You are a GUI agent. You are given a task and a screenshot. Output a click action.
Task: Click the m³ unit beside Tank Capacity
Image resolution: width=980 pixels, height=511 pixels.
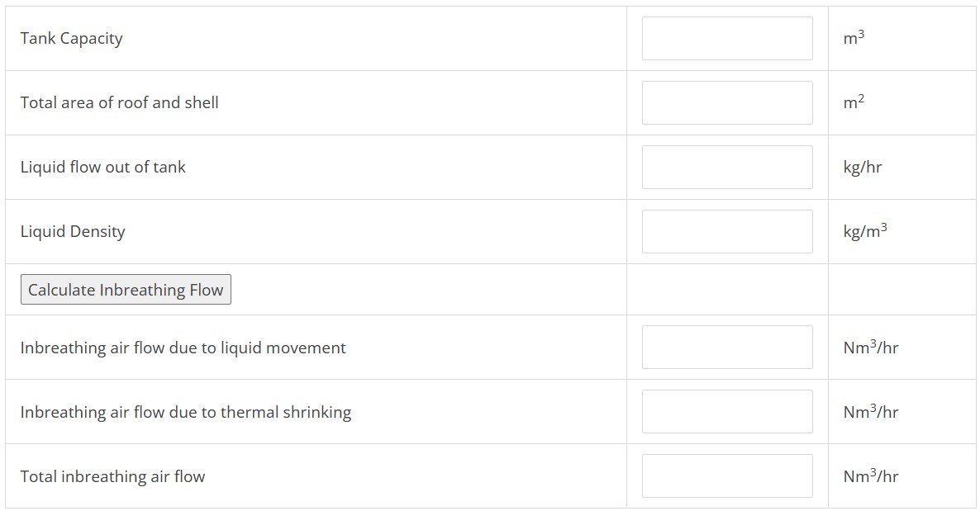coord(854,38)
